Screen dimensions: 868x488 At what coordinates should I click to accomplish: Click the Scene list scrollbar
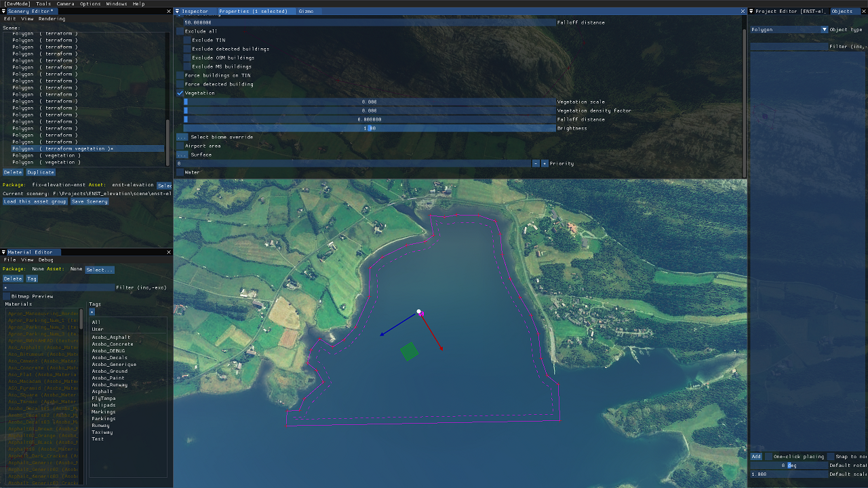point(167,142)
